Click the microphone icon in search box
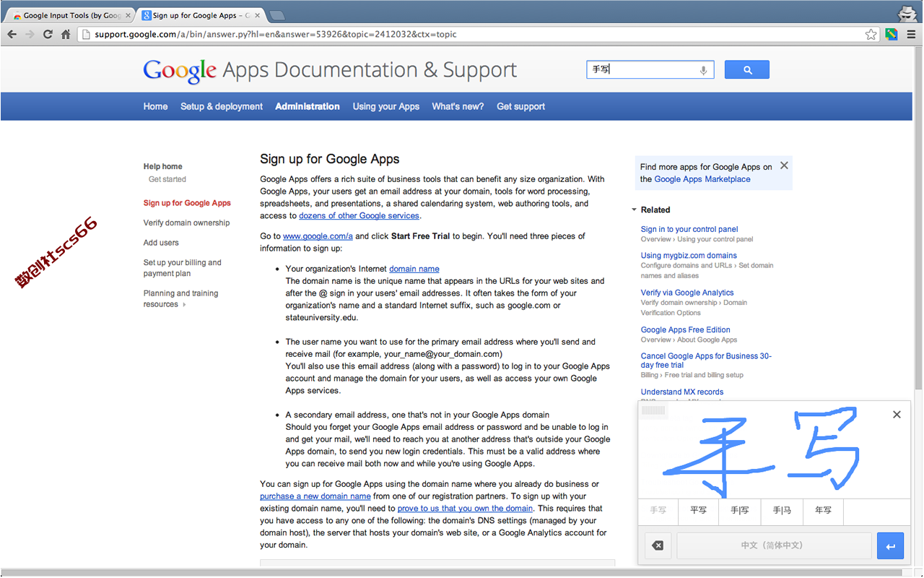The height and width of the screenshot is (578, 924). [703, 70]
